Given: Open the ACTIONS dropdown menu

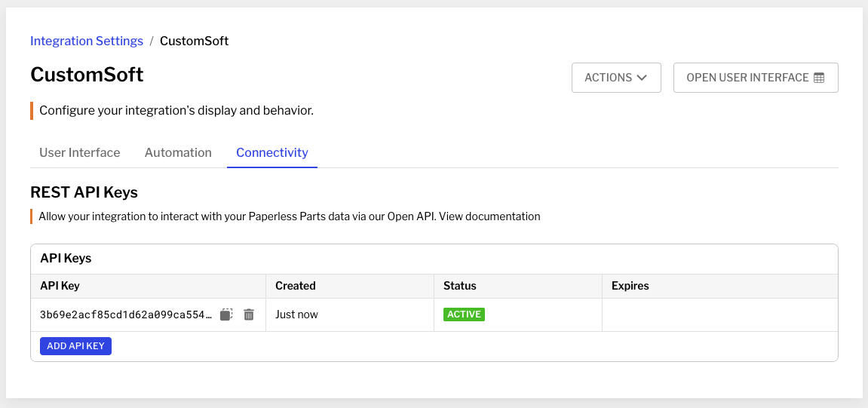Looking at the screenshot, I should tap(616, 78).
